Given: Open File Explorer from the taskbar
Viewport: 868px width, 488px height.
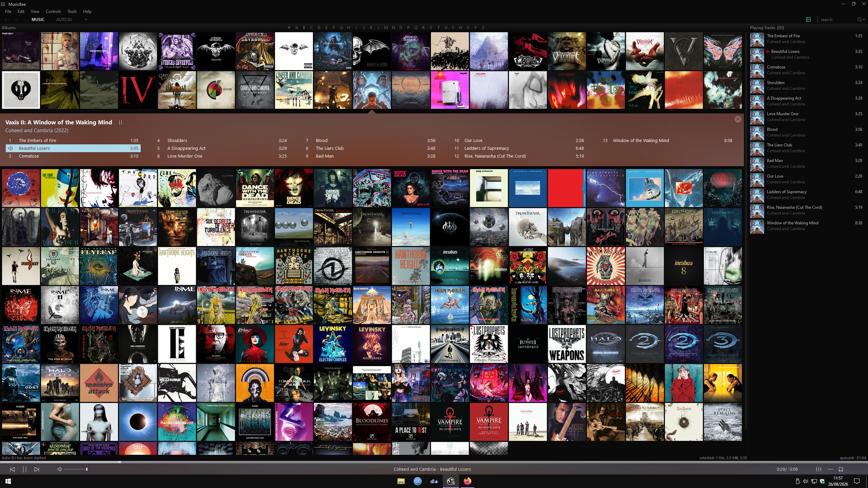Looking at the screenshot, I should click(x=401, y=481).
